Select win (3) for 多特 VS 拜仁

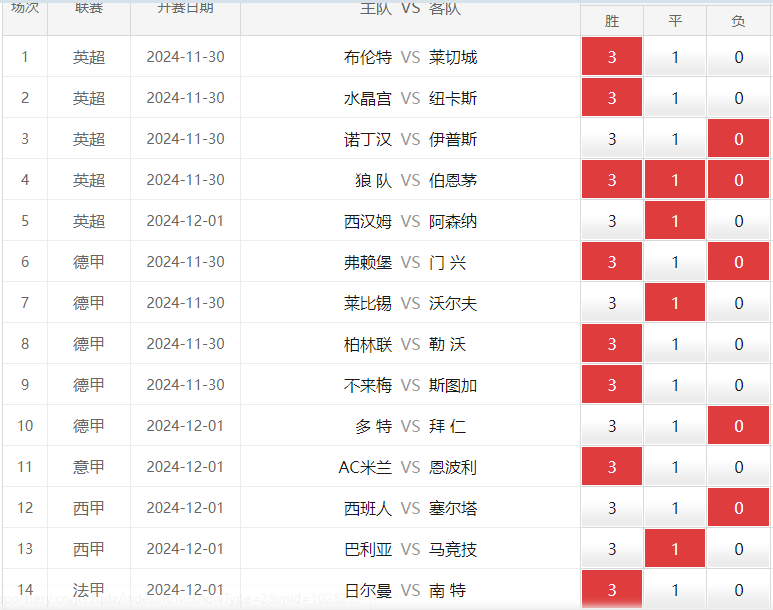(612, 425)
